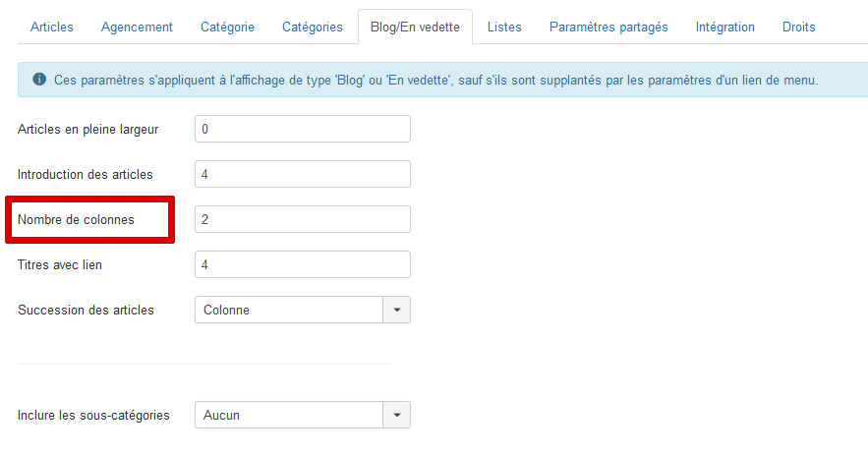Focus the Nombre de colonnes input field
Image resolution: width=868 pixels, height=456 pixels.
point(303,220)
